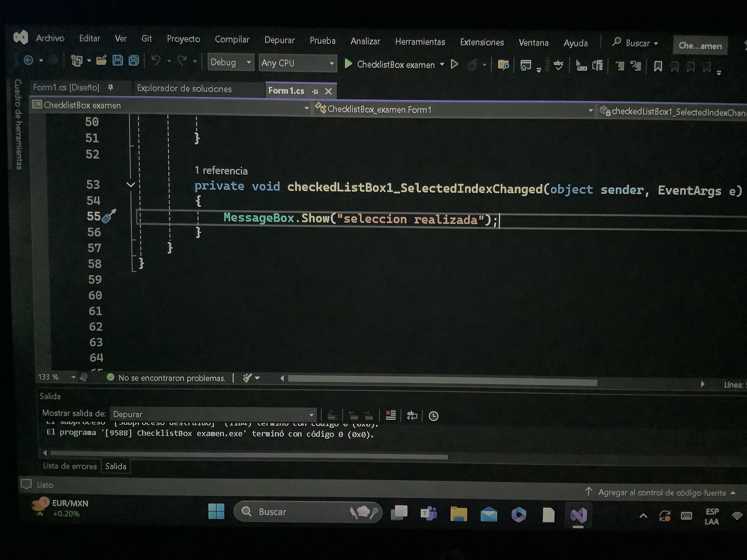Click the Open File folder icon
This screenshot has width=747, height=560.
[101, 61]
